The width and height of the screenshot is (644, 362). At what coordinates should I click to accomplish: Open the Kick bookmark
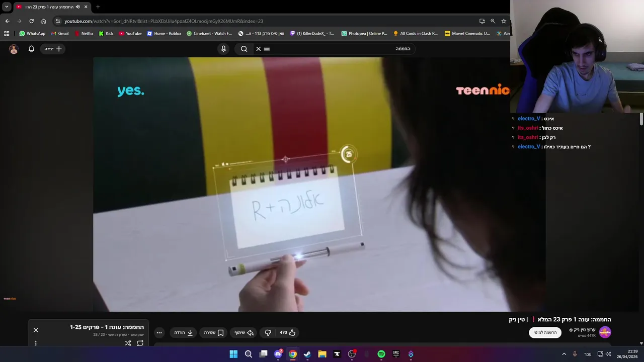coord(106,34)
